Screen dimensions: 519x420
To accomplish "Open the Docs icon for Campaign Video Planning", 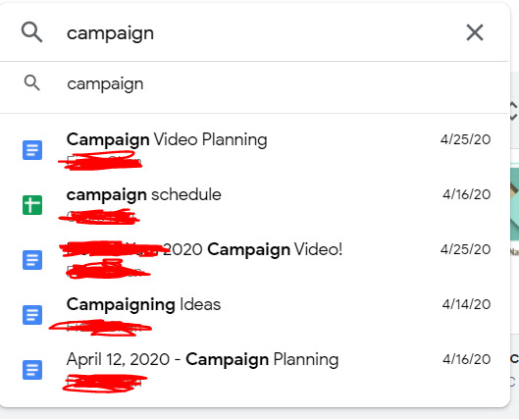I will click(32, 150).
